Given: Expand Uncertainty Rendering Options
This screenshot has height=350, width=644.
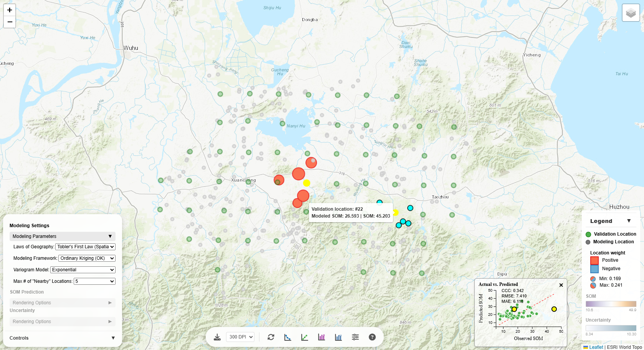Looking at the screenshot, I should (x=63, y=322).
